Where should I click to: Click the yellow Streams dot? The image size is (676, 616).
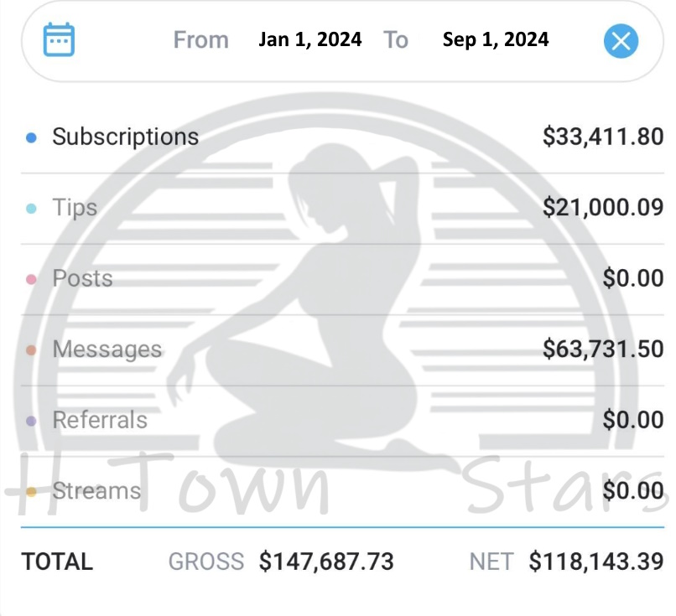point(31,492)
